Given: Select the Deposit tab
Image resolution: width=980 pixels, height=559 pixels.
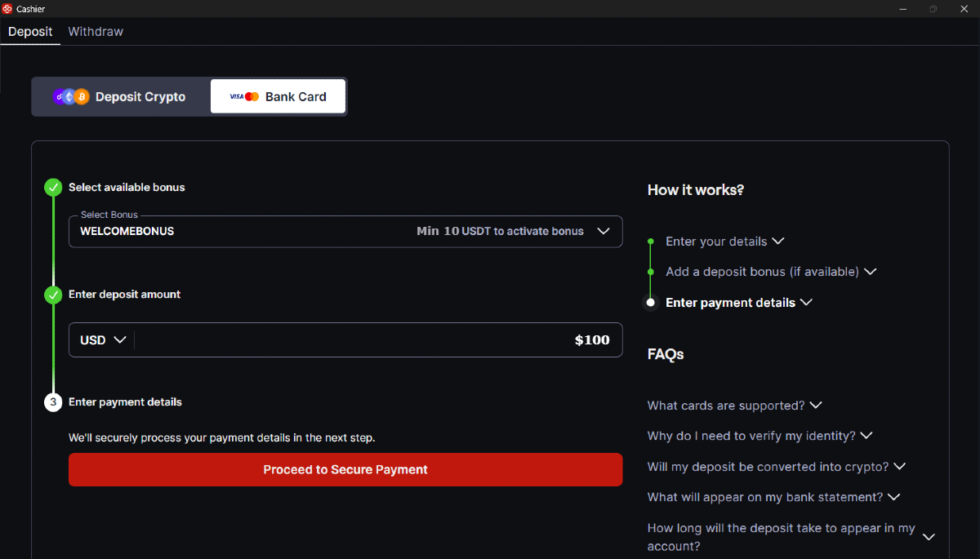Looking at the screenshot, I should click(30, 32).
